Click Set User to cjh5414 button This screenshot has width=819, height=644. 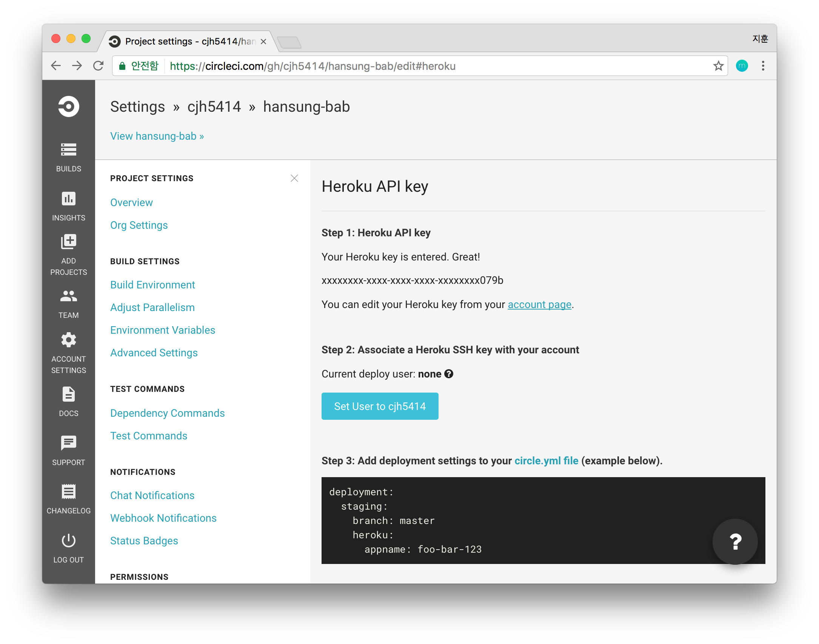380,406
